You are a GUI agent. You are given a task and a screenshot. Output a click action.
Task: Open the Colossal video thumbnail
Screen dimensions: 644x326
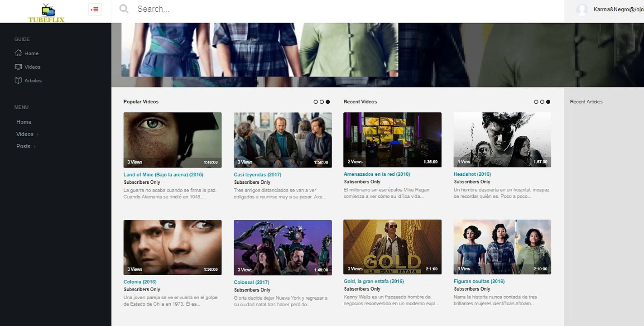(283, 248)
